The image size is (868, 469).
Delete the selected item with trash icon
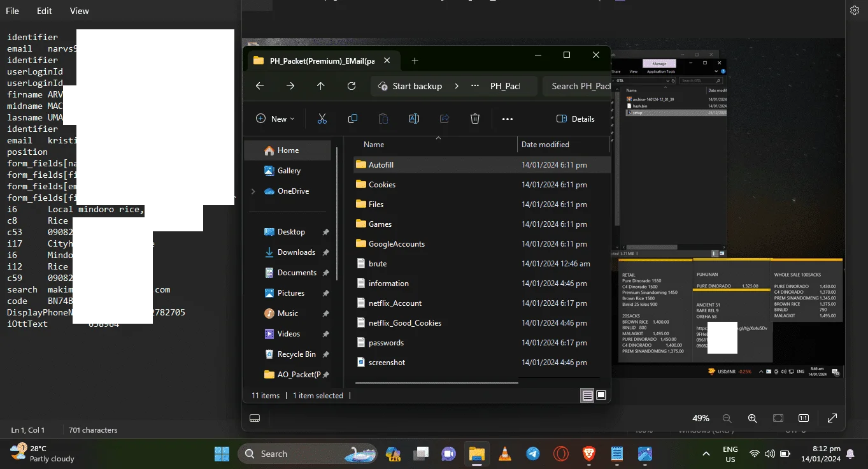pos(475,119)
